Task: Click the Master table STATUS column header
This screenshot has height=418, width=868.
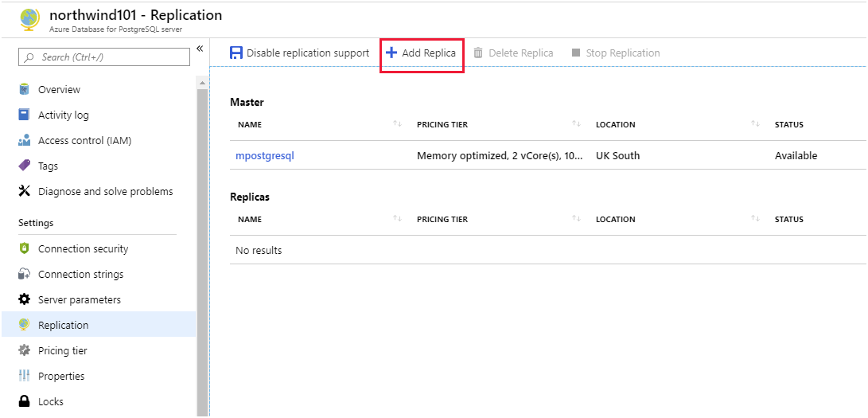Action: coord(789,124)
